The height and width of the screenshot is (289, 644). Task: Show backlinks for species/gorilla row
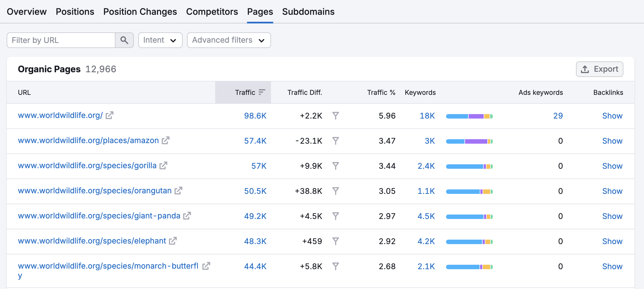(612, 166)
